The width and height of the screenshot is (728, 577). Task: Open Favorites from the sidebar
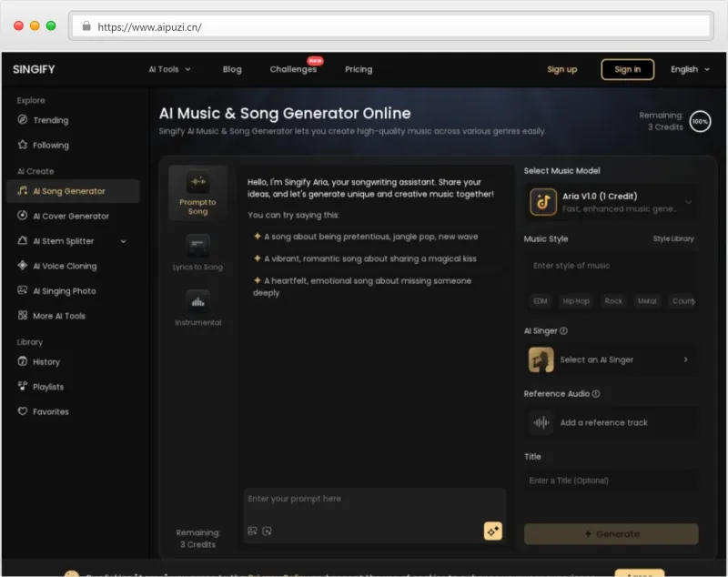point(51,411)
